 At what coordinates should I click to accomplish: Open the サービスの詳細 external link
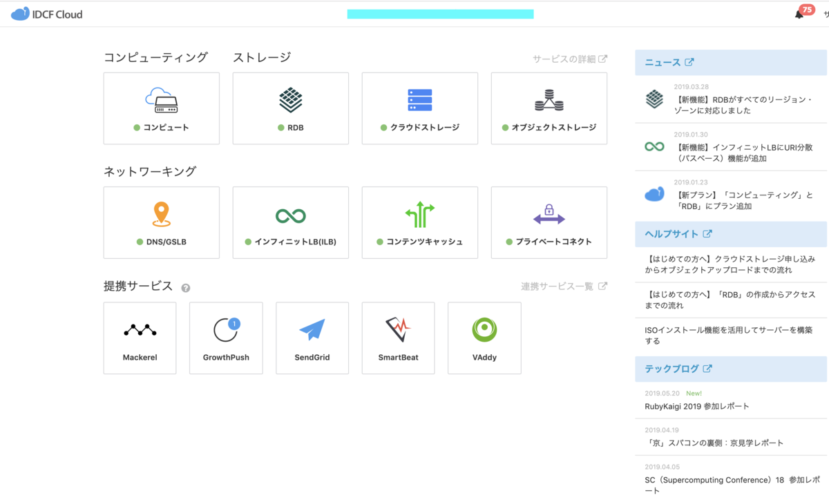pos(570,59)
